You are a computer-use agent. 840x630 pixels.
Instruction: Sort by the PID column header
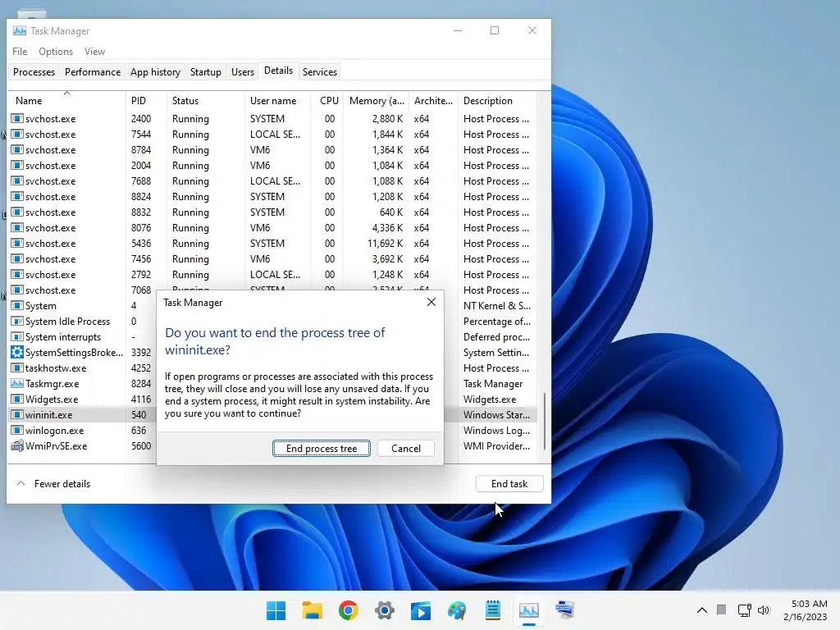coord(146,100)
